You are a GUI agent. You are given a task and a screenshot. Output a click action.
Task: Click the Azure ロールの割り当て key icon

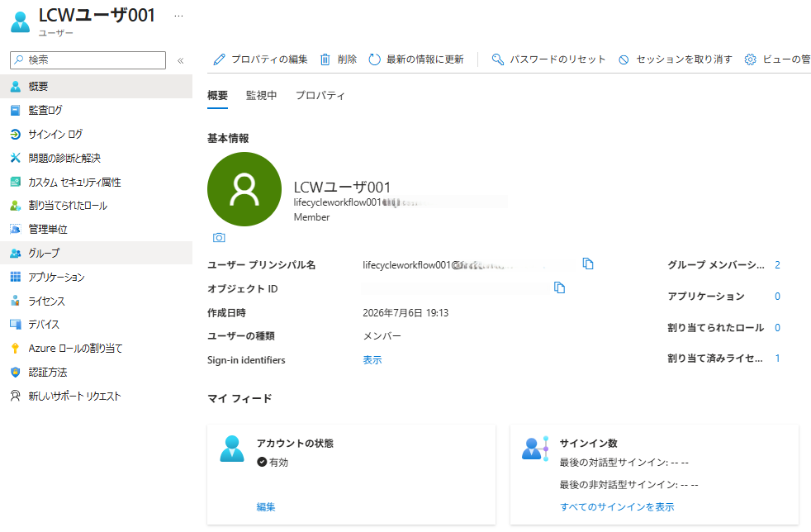[16, 349]
